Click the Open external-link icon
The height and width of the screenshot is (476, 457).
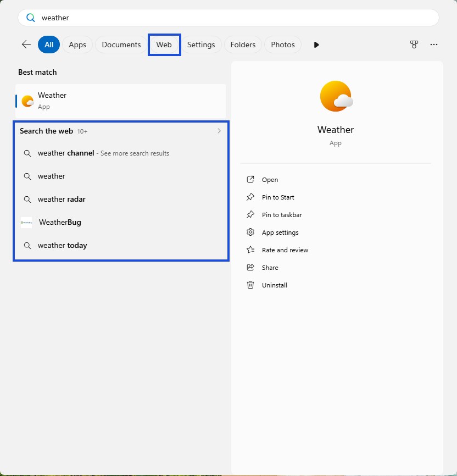(250, 179)
